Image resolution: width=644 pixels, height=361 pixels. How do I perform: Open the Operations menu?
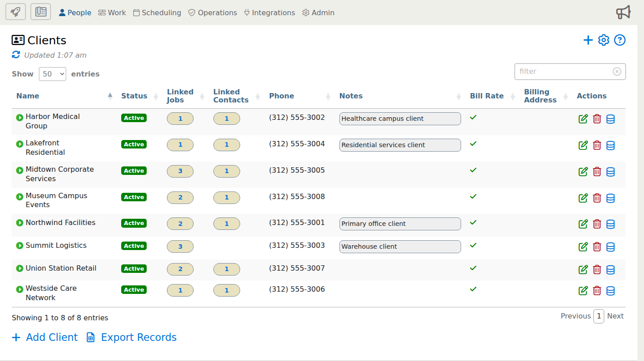212,13
